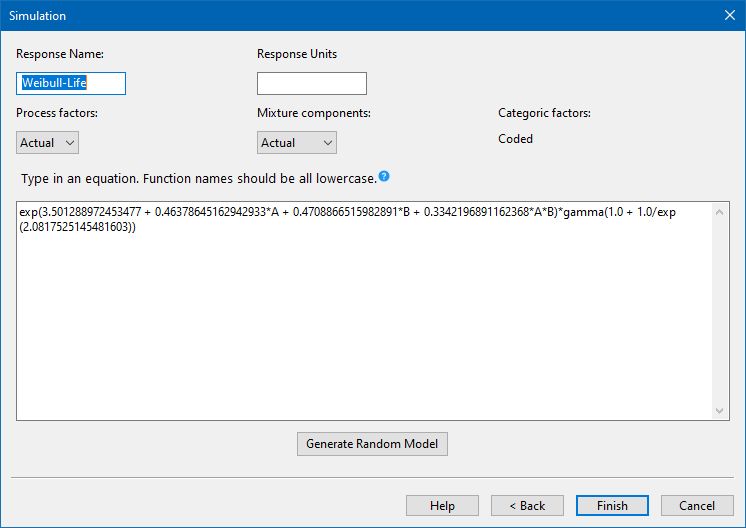746x528 pixels.
Task: Open the Process factors dropdown
Action: 48,143
